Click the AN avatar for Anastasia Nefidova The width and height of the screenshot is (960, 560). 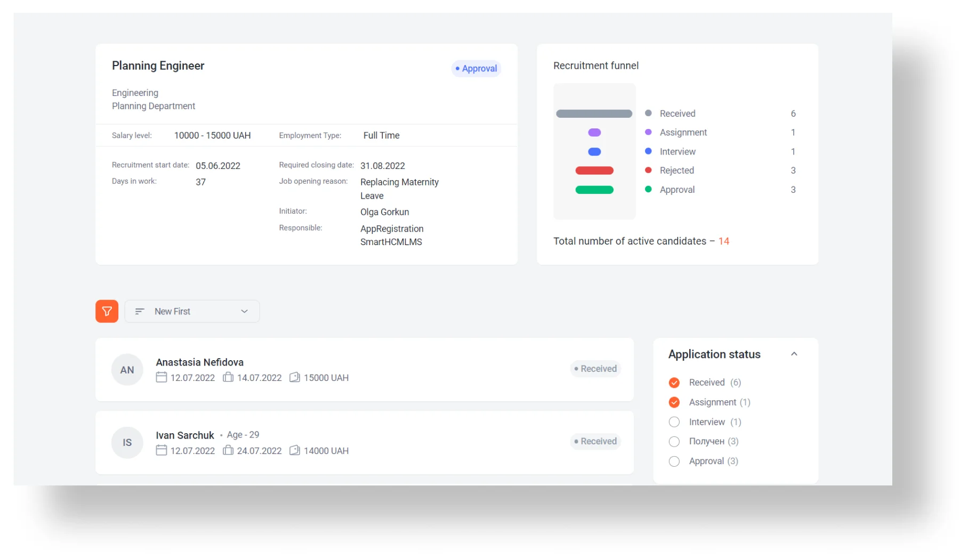(x=127, y=370)
